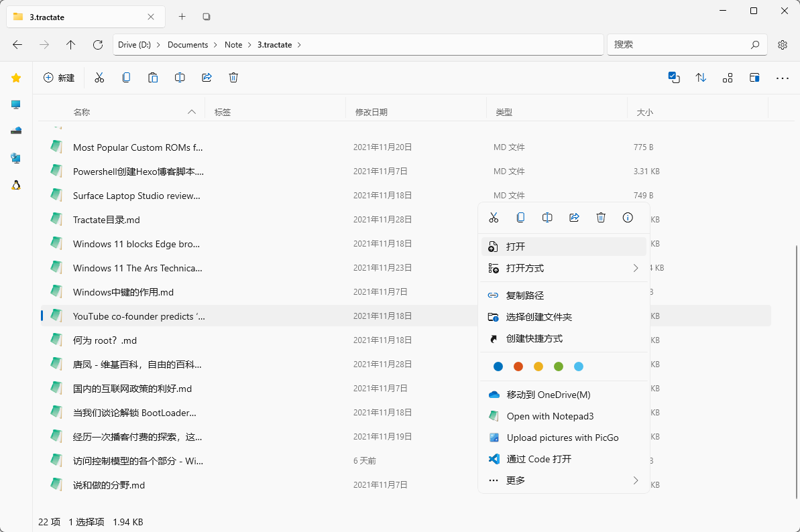Image resolution: width=800 pixels, height=532 pixels.
Task: Click the cut scissors icon in main toolbar
Action: pyautogui.click(x=99, y=78)
